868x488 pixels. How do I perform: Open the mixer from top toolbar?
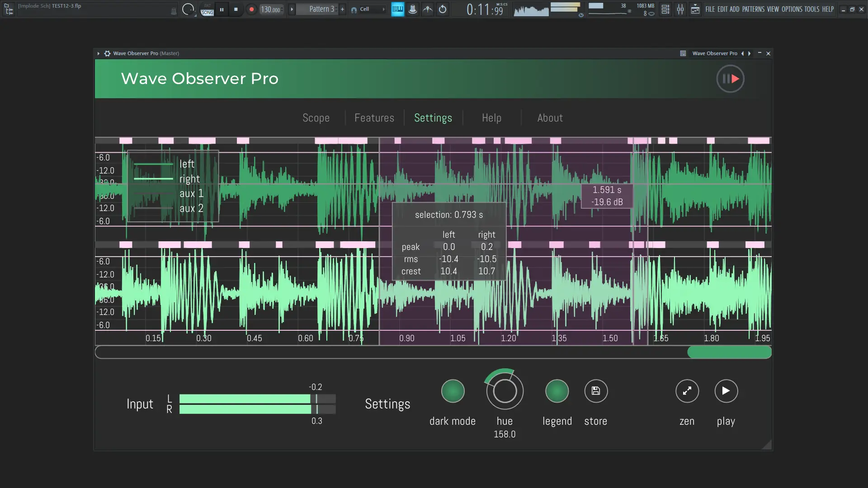pyautogui.click(x=680, y=9)
